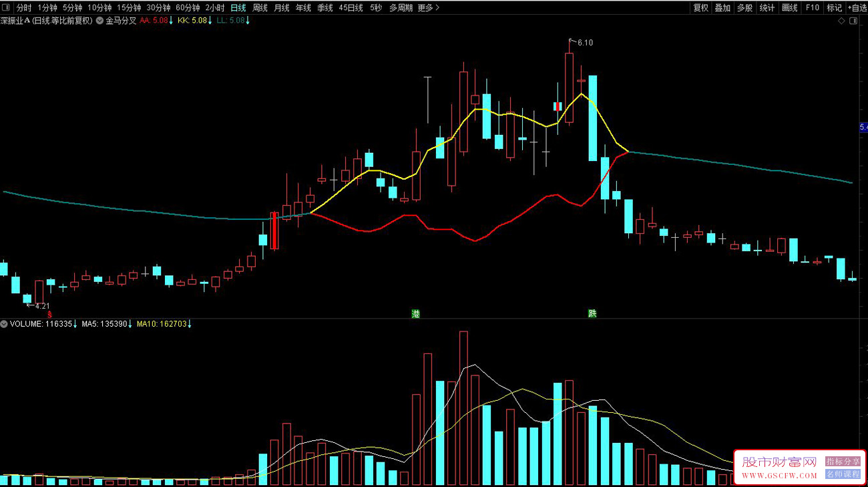Click the 叠加 overlay button

(x=722, y=8)
